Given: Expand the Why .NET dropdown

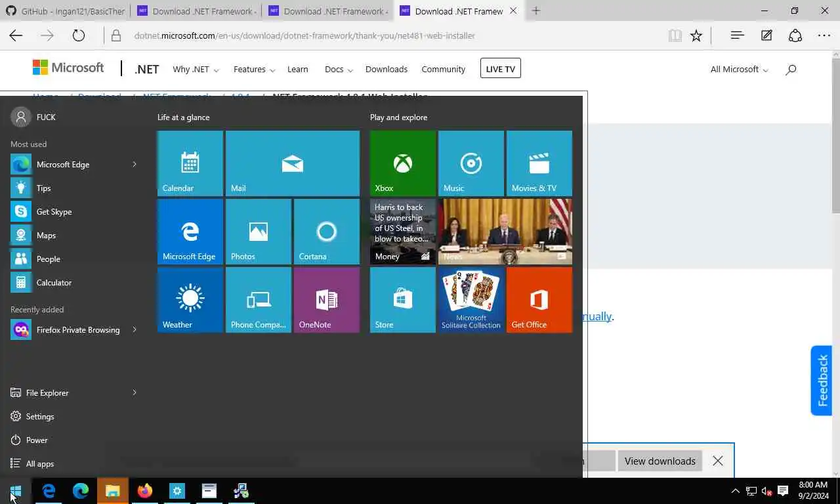Looking at the screenshot, I should coord(196,70).
